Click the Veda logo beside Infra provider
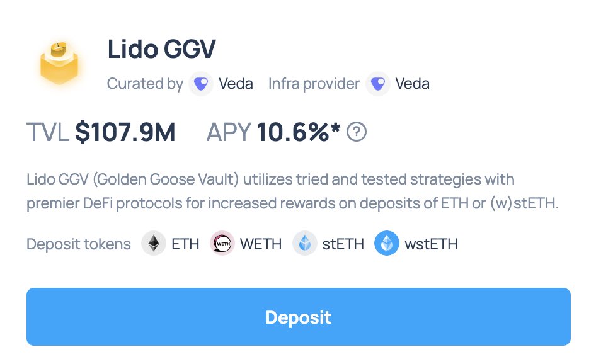The width and height of the screenshot is (596, 364). coord(378,84)
